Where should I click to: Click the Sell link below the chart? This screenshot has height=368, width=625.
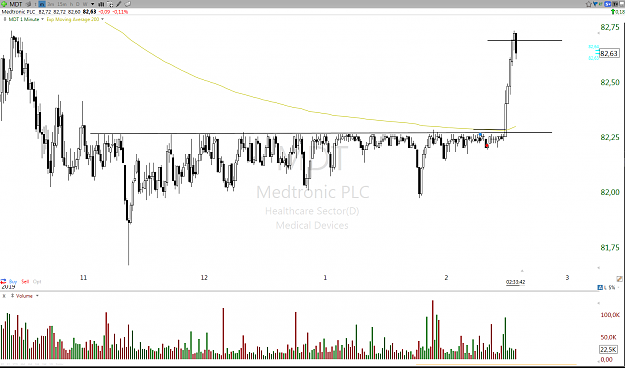25,281
